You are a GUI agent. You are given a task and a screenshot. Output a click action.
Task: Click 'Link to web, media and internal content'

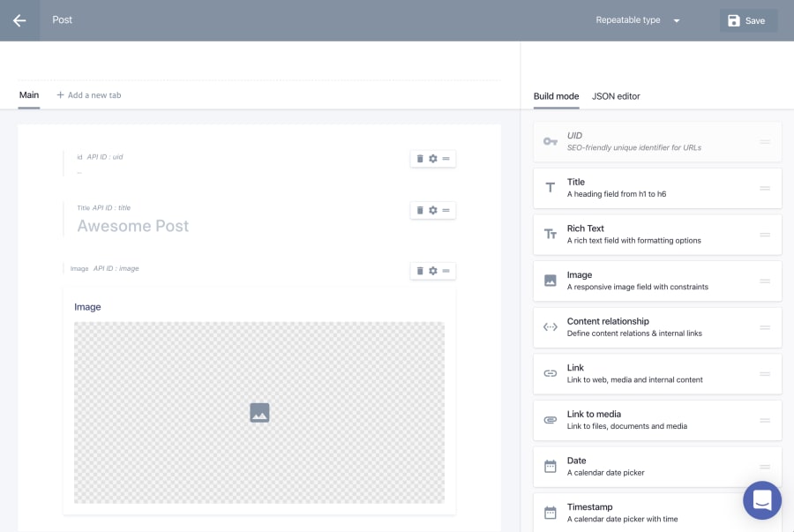(x=635, y=379)
